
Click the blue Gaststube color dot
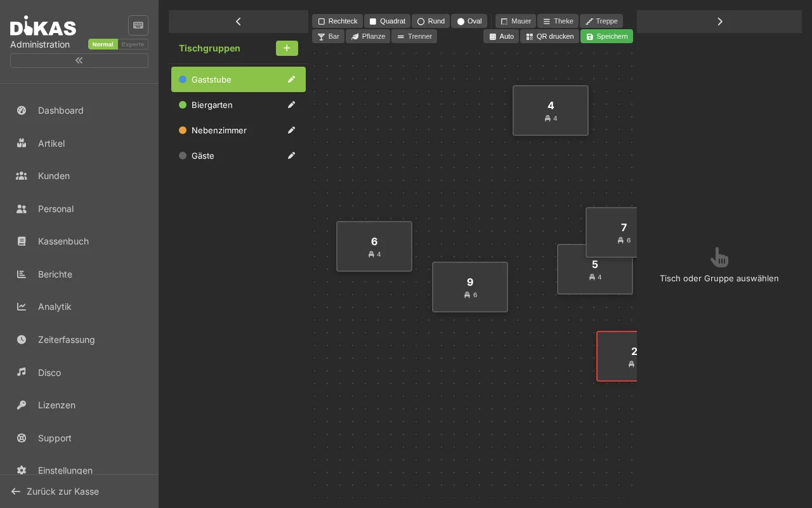(x=183, y=79)
